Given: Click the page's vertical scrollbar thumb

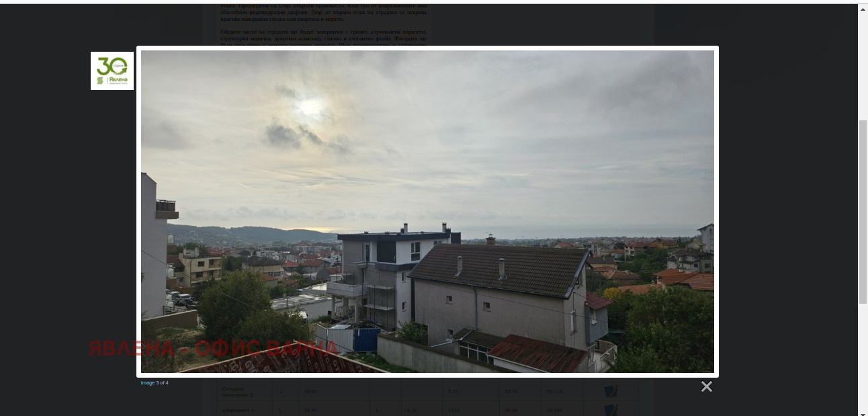Looking at the screenshot, I should (863, 212).
